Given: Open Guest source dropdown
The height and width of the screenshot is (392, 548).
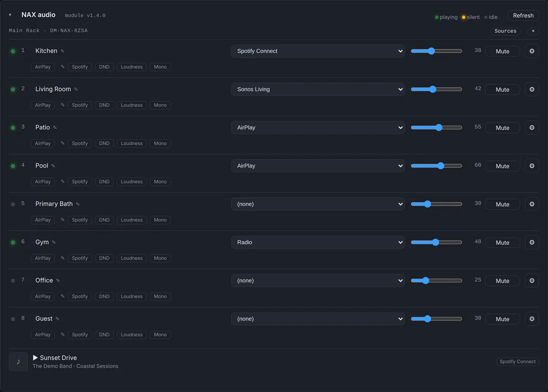Looking at the screenshot, I should pyautogui.click(x=318, y=319).
